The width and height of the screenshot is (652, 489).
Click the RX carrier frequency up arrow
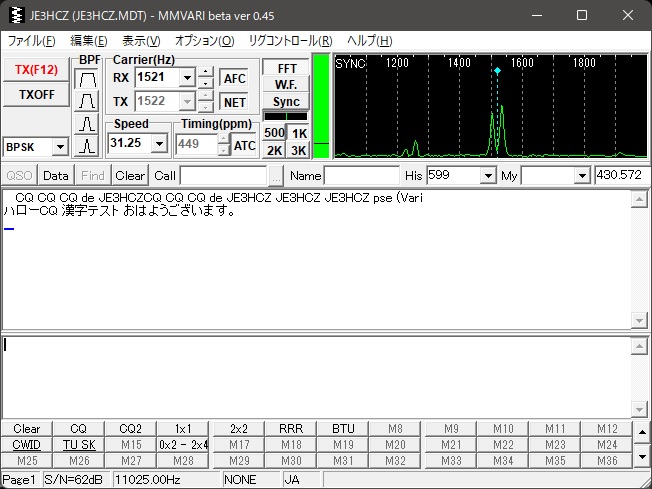click(x=205, y=72)
